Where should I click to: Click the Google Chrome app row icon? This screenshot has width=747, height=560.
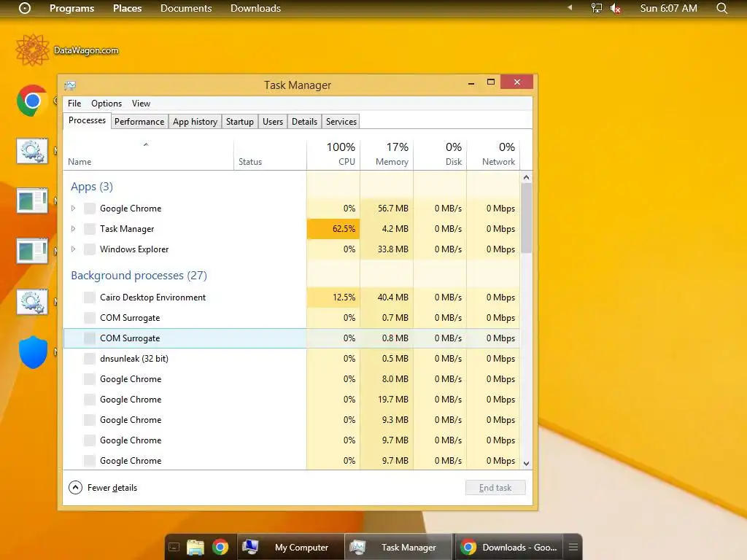coord(90,208)
